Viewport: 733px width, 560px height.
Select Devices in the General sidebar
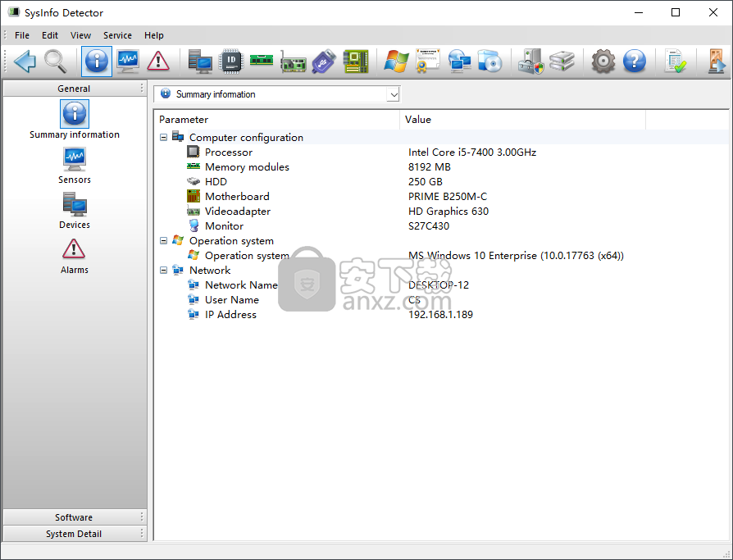tap(75, 211)
